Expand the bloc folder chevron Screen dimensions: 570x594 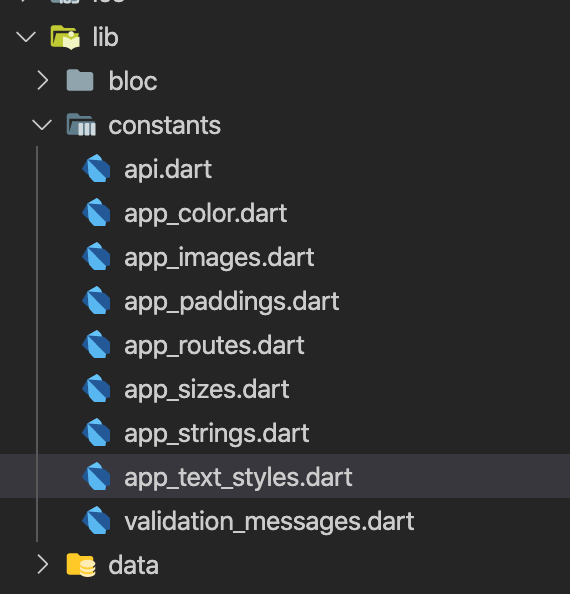[x=43, y=81]
